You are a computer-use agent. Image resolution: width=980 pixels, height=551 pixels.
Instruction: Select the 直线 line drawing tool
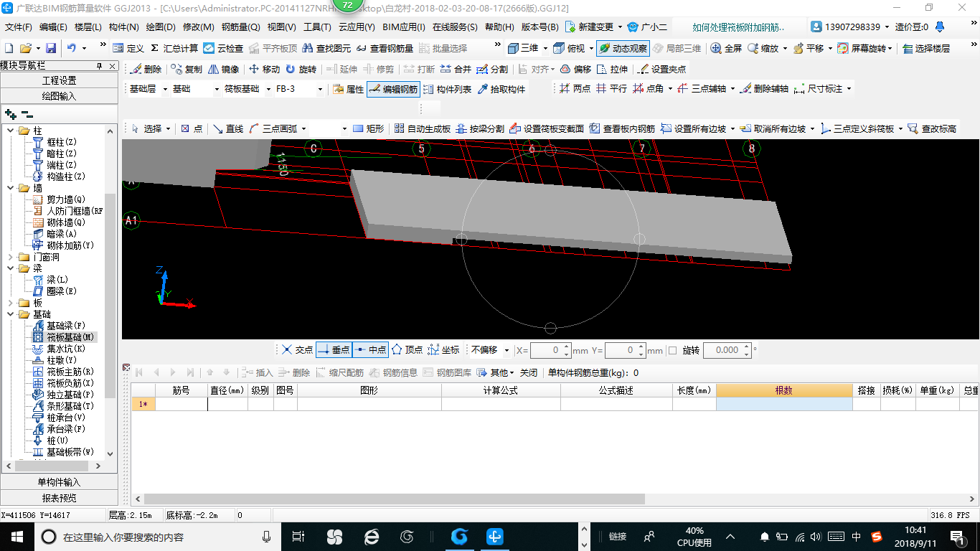(x=228, y=128)
